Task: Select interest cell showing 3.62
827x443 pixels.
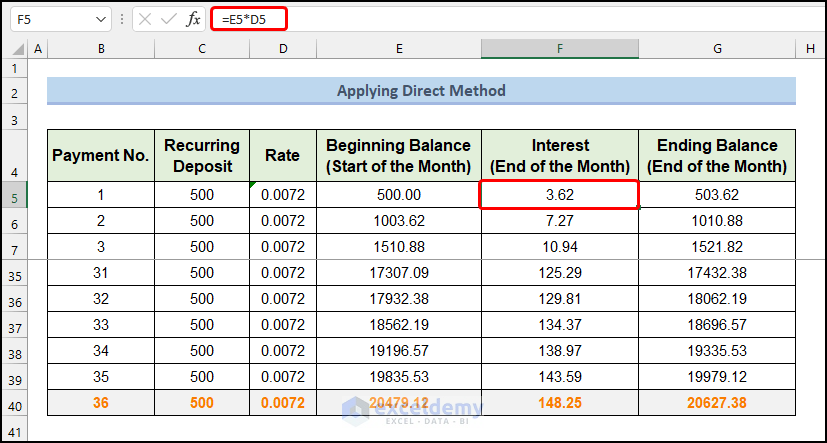Action: (x=560, y=195)
